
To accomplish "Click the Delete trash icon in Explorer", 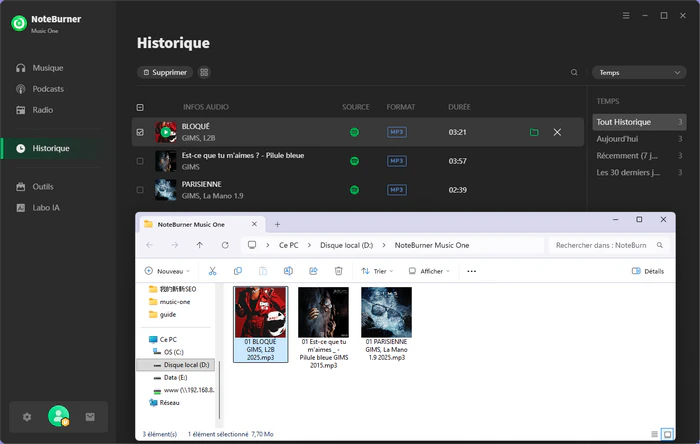I will click(338, 271).
